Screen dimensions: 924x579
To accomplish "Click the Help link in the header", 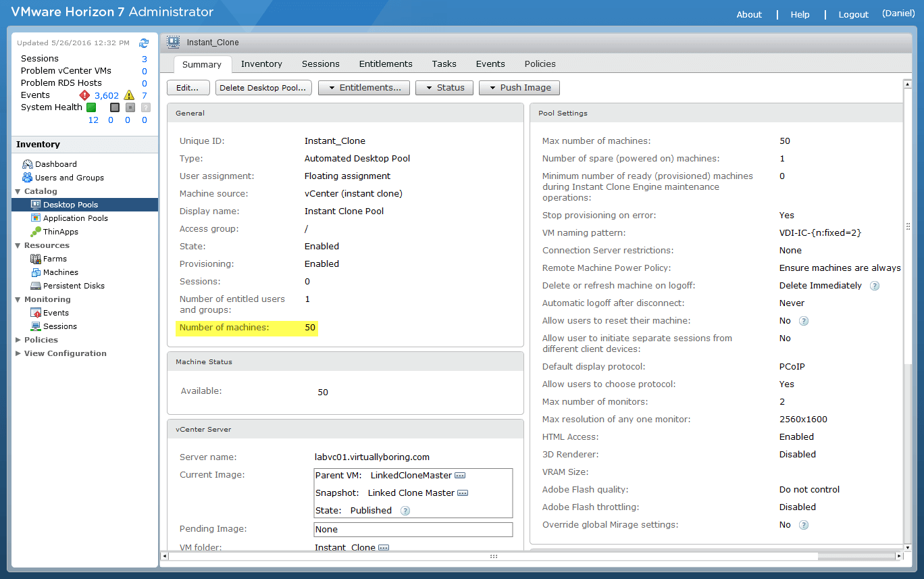I will tap(800, 15).
